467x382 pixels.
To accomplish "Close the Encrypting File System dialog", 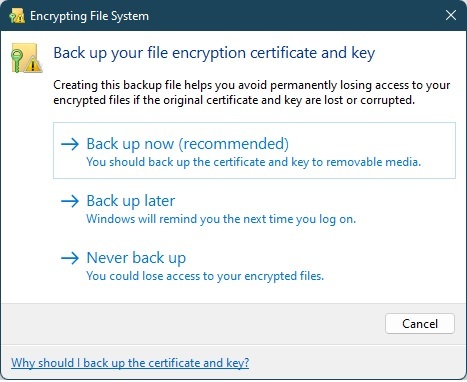I will coord(451,15).
